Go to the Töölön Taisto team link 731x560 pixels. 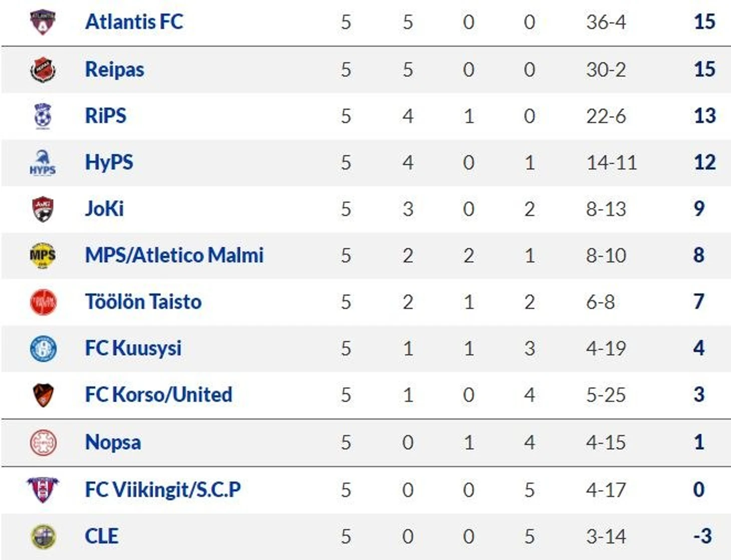pyautogui.click(x=143, y=302)
